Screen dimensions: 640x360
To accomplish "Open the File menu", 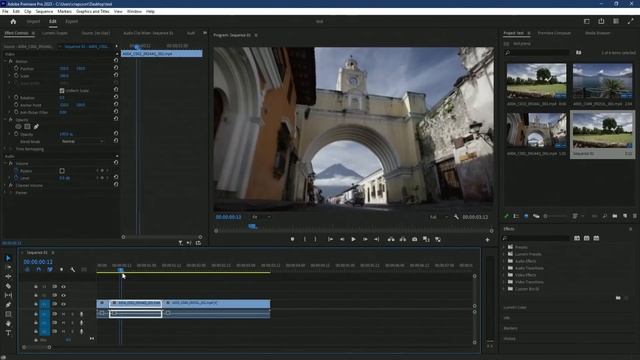I will 5,11.
